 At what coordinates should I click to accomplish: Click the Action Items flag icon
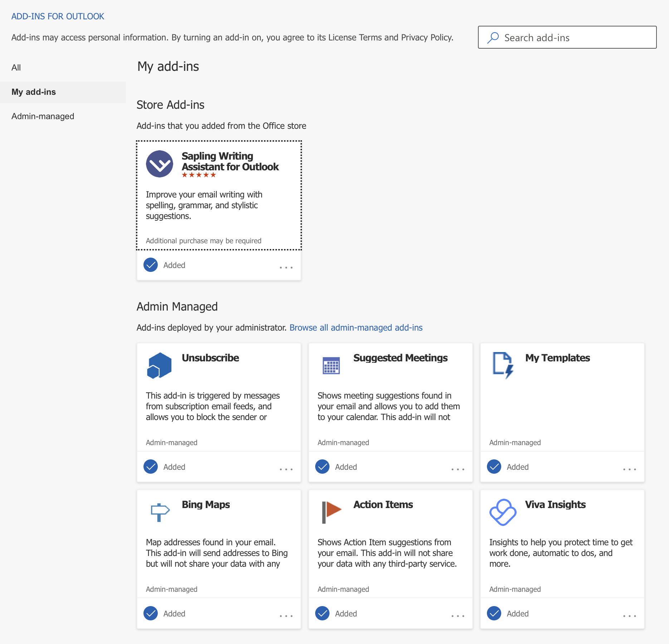coord(331,512)
